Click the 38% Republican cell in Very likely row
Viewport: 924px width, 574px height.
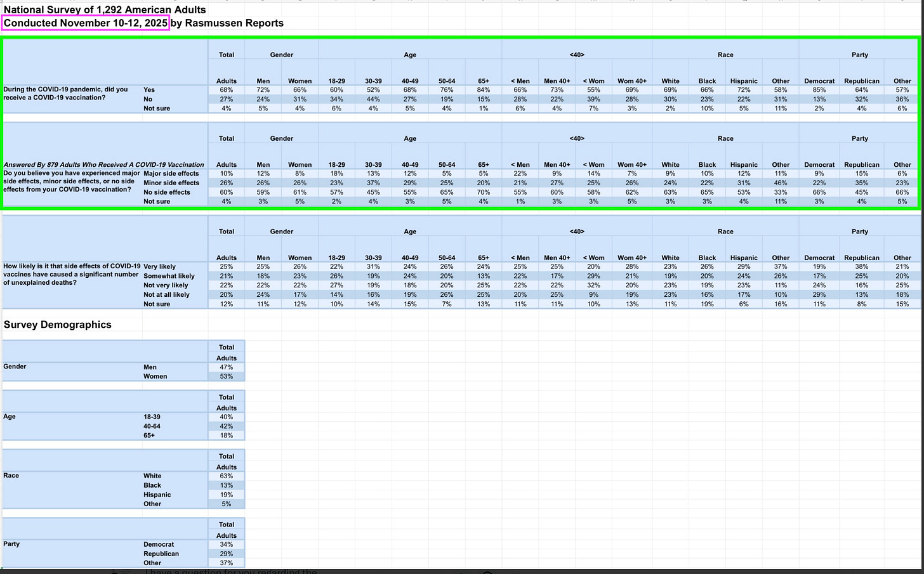862,267
